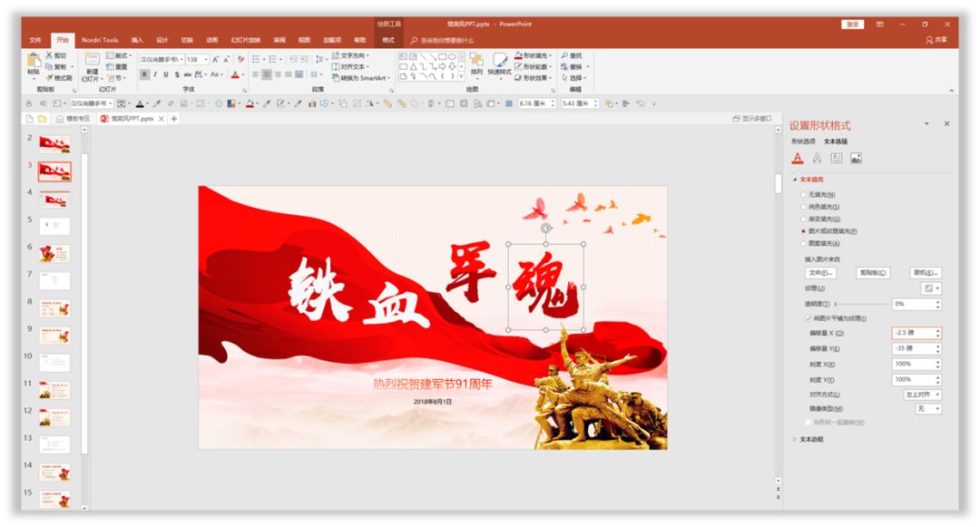Click the Cut (剪切) scissors icon
980x527 pixels.
click(x=49, y=55)
